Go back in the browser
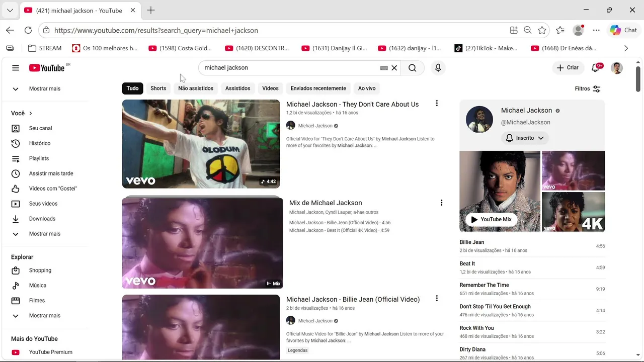This screenshot has height=362, width=644. click(x=10, y=30)
